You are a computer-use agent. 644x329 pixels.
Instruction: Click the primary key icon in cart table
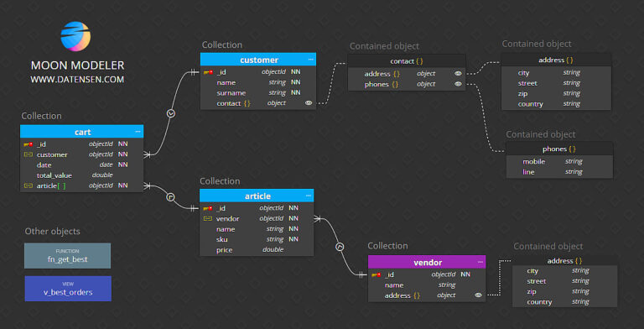pos(29,144)
